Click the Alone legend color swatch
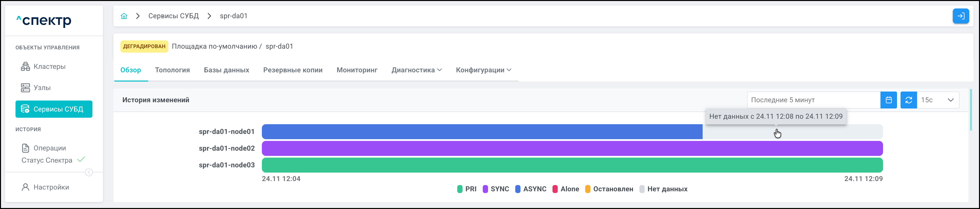The height and width of the screenshot is (209, 980). click(x=555, y=189)
